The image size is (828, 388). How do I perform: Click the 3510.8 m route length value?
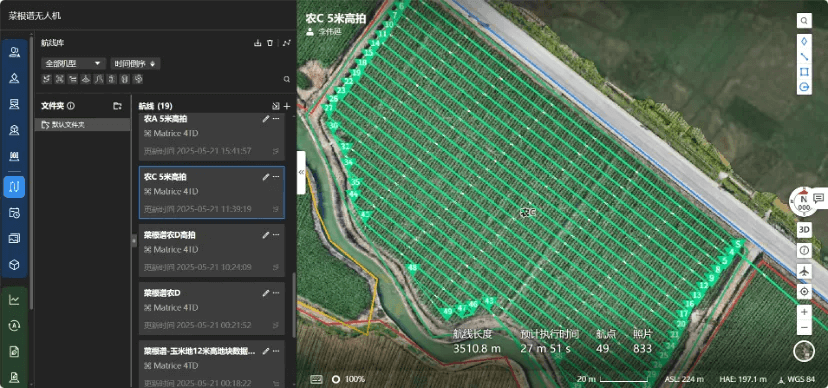tap(477, 348)
